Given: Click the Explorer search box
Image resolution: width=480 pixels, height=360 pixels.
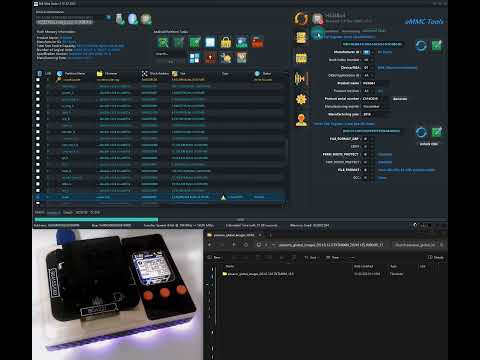Looking at the screenshot, I should (x=418, y=245).
